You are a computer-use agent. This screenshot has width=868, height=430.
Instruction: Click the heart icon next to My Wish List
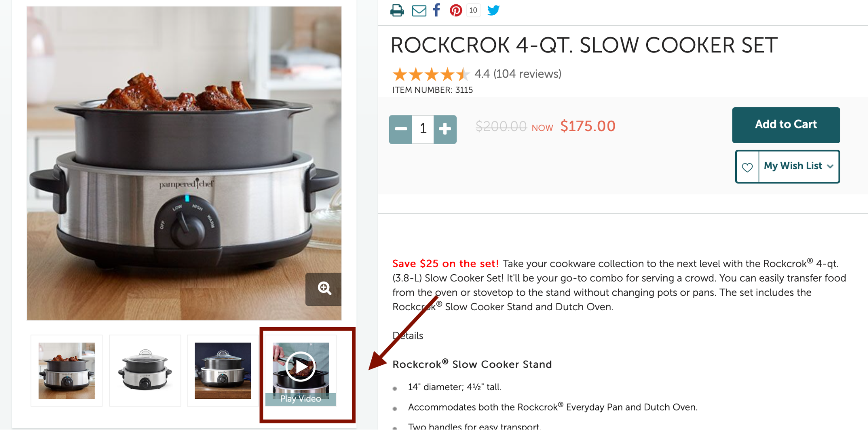click(x=747, y=167)
